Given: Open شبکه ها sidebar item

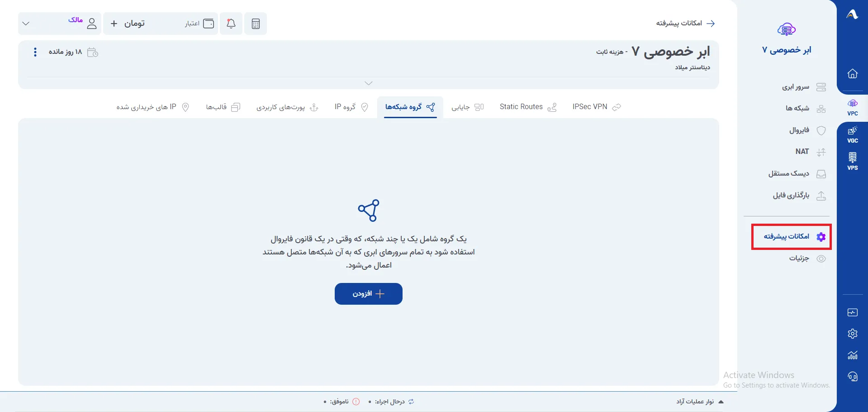Looking at the screenshot, I should coord(805,109).
